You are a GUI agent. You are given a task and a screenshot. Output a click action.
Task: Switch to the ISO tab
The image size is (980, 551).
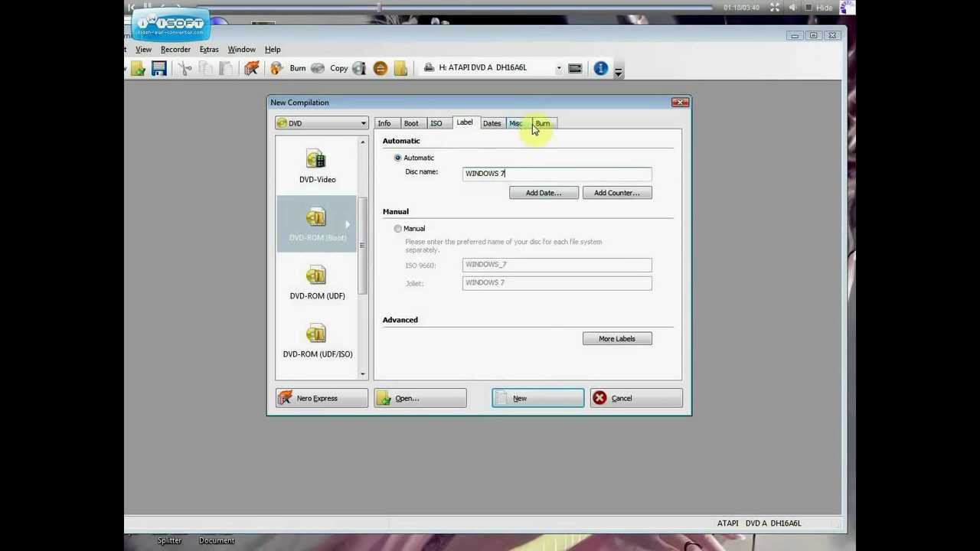[436, 123]
